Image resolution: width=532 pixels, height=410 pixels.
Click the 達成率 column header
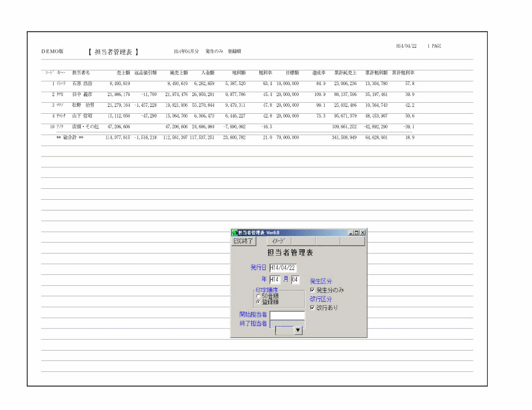click(x=319, y=73)
